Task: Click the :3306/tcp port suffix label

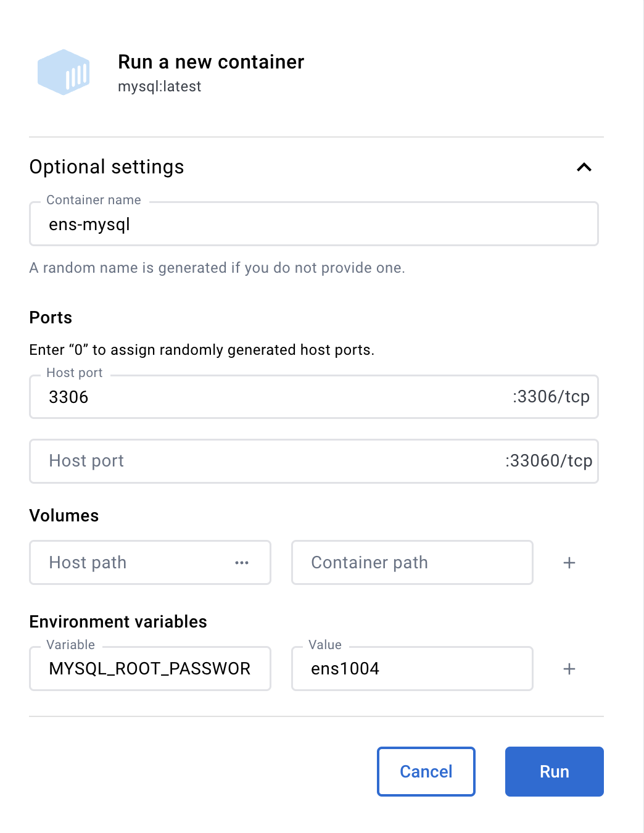Action: [x=551, y=397]
